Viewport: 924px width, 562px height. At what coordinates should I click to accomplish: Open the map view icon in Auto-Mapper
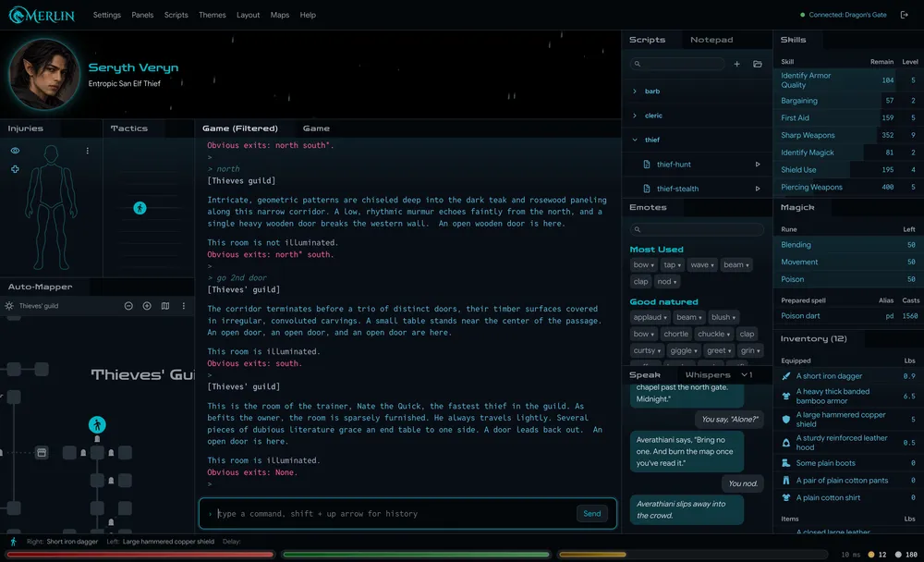[x=165, y=306]
